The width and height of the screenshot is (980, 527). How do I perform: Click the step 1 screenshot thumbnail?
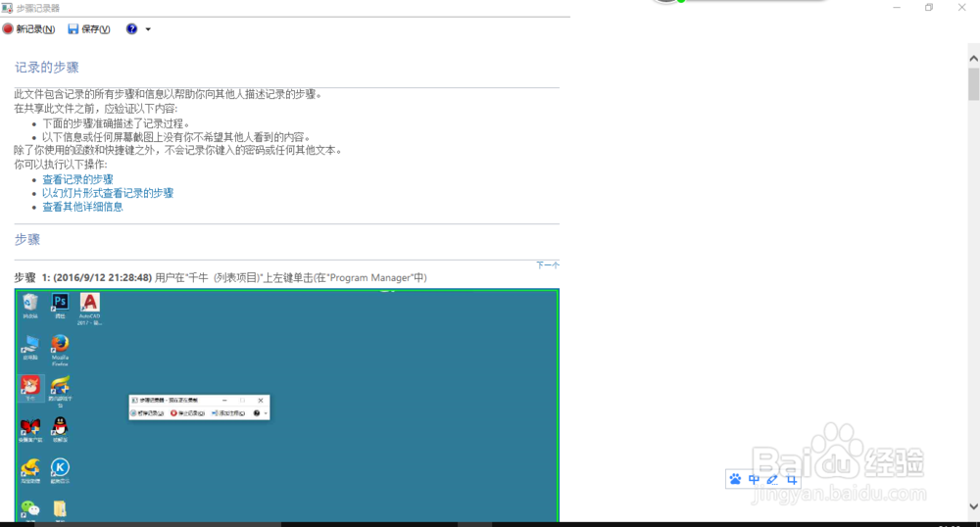287,405
